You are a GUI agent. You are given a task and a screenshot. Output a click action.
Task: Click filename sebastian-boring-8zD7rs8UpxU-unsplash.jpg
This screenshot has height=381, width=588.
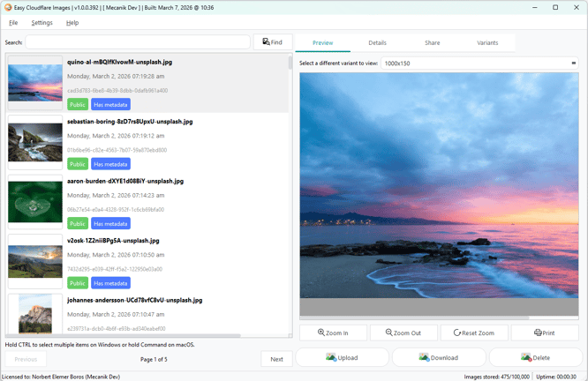click(x=130, y=122)
